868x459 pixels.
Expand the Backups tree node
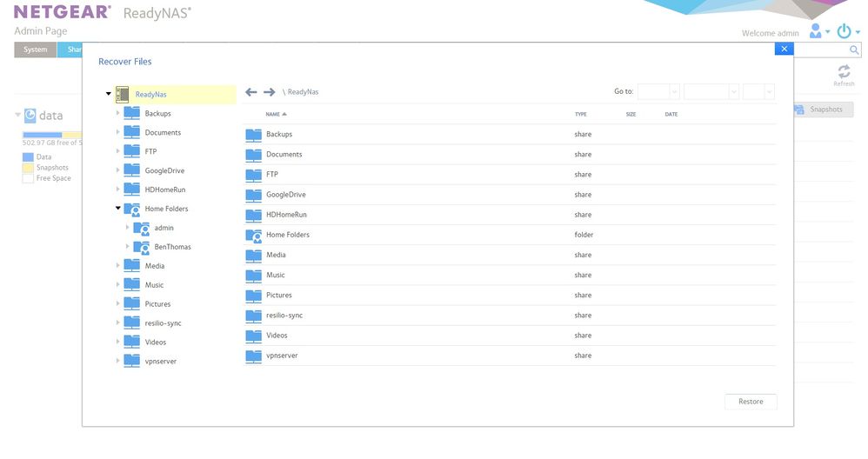pos(118,113)
